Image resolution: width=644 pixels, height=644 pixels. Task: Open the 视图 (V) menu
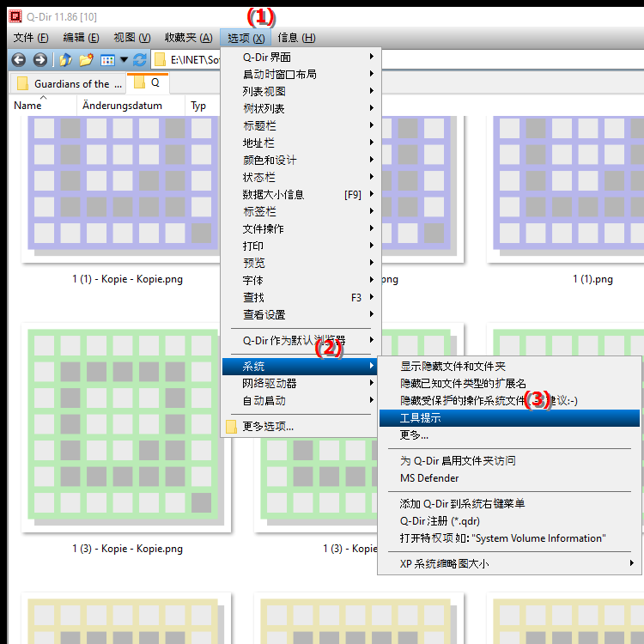point(132,38)
